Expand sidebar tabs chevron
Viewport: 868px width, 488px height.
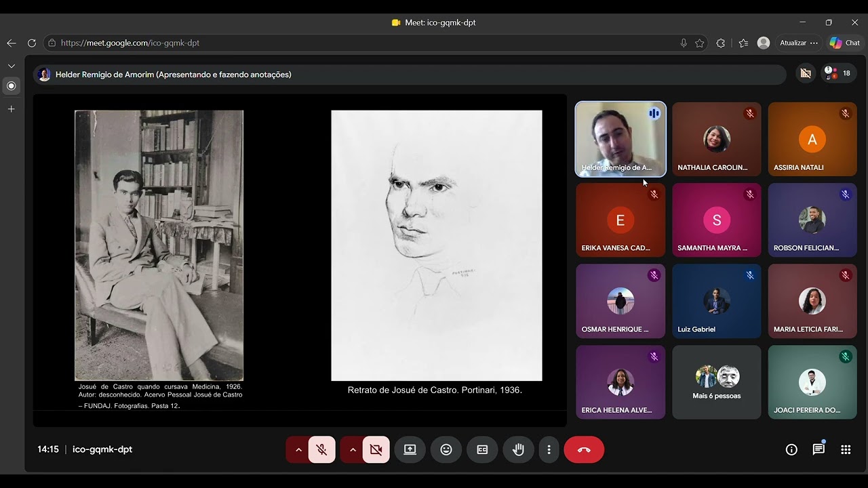pos(12,66)
